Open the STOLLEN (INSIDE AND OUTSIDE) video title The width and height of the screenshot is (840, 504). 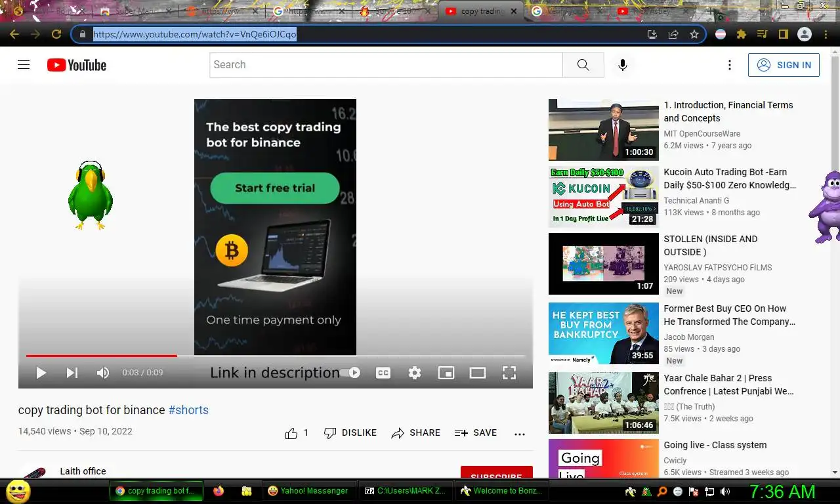click(711, 245)
